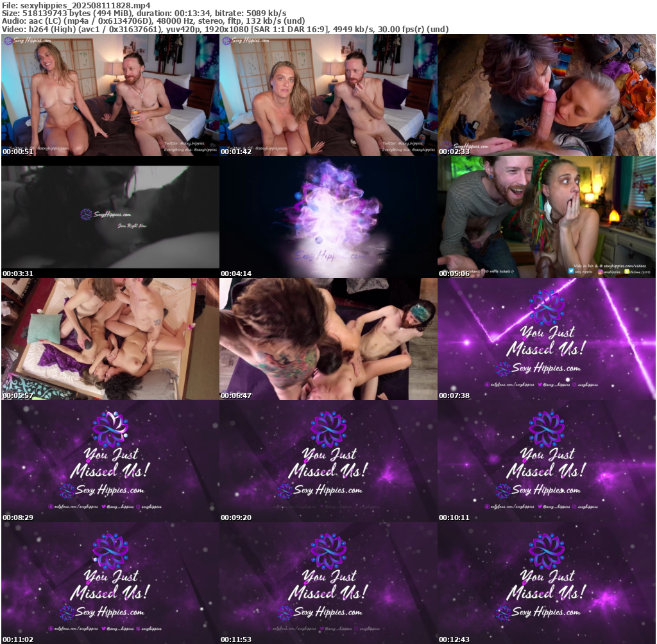Open the title card frame stamped 00:09:20

pos(328,461)
